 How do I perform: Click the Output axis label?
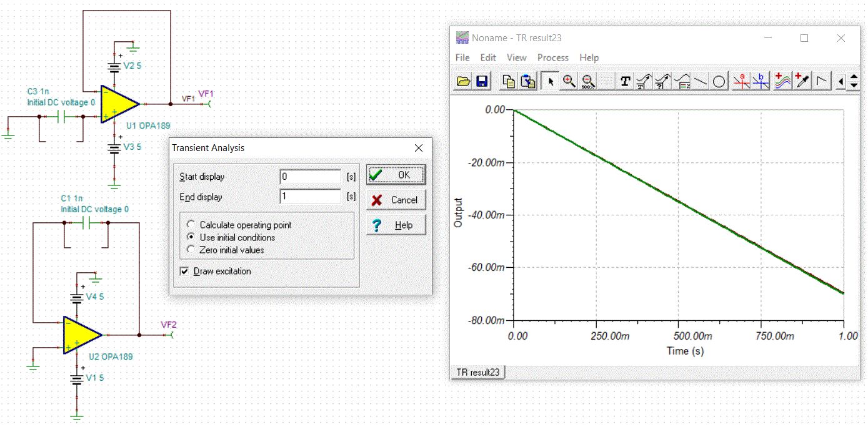[459, 212]
